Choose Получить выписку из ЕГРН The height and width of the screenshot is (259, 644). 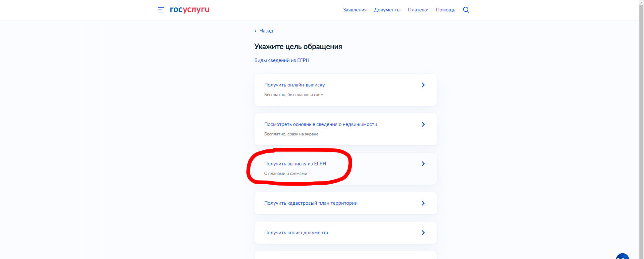tap(345, 169)
